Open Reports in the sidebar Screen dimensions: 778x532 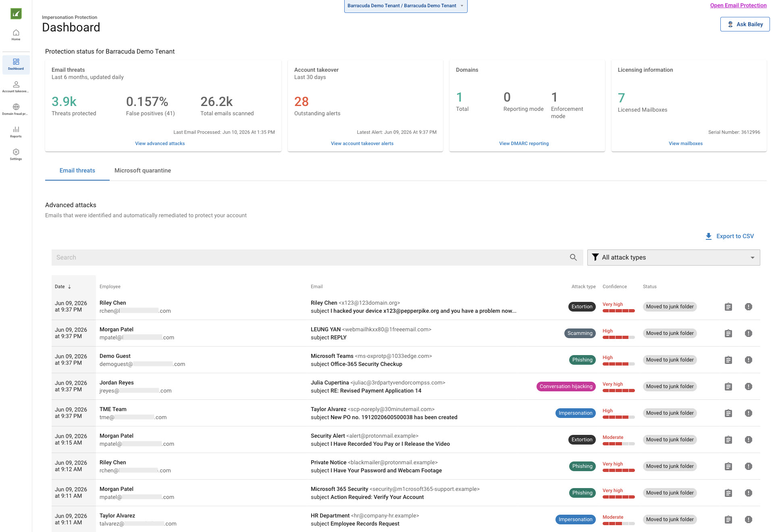tap(16, 132)
